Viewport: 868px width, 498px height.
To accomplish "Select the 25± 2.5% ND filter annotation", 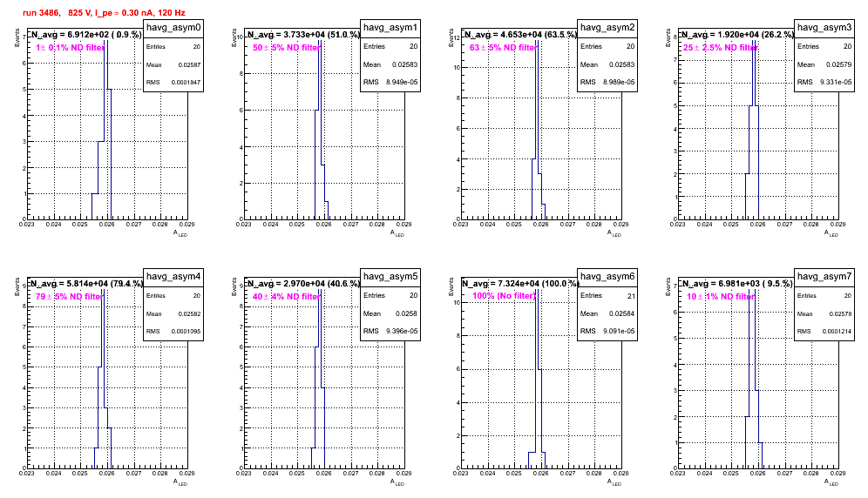I will pyautogui.click(x=720, y=48).
